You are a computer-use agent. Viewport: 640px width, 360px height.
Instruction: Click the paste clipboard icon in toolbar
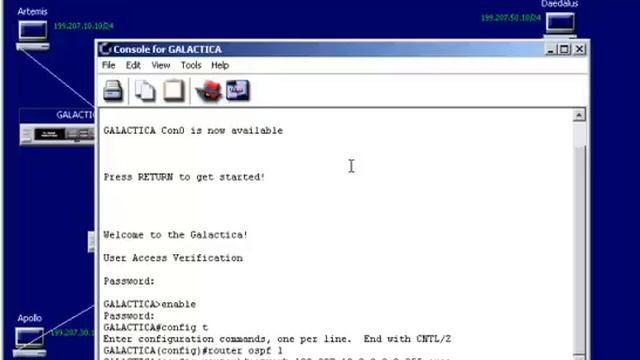(x=173, y=90)
